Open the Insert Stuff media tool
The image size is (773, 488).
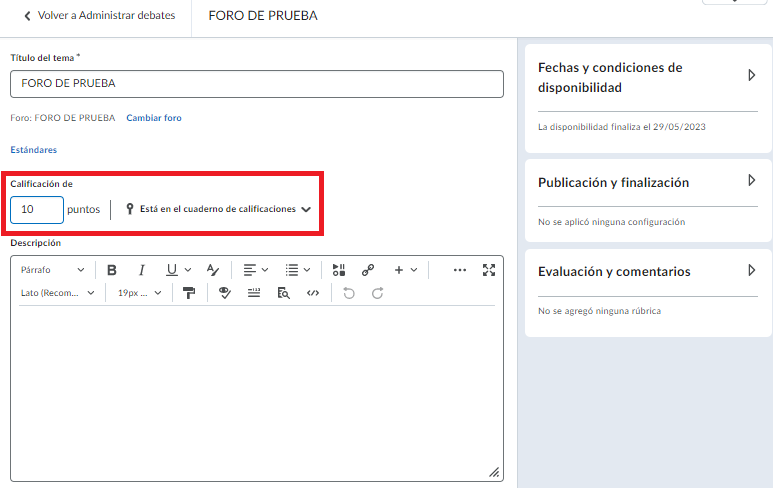pos(339,270)
